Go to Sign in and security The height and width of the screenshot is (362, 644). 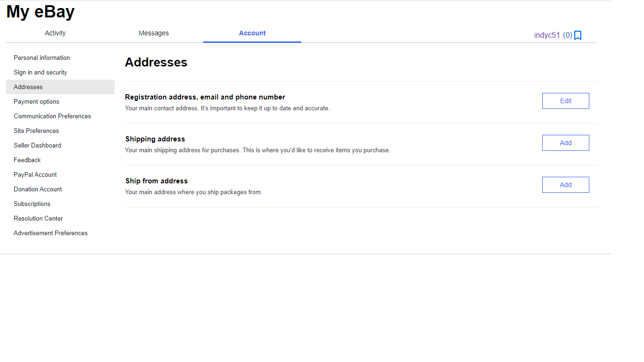[40, 72]
